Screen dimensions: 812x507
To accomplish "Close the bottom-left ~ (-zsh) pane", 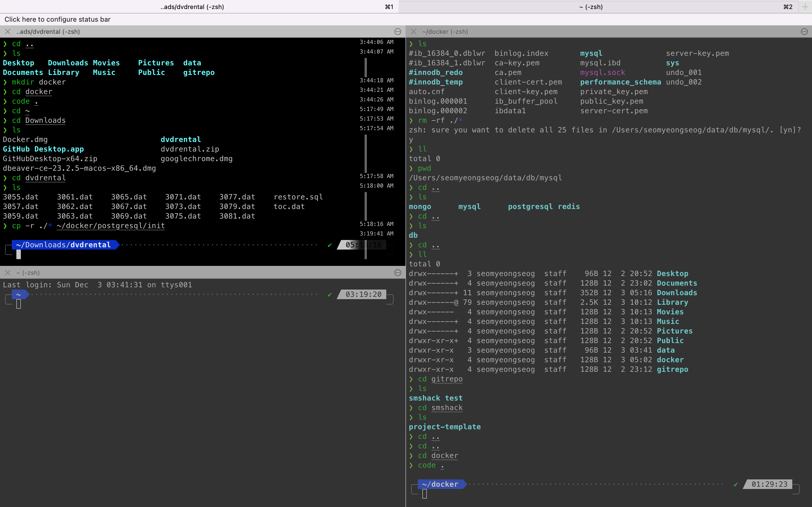I will [x=8, y=273].
